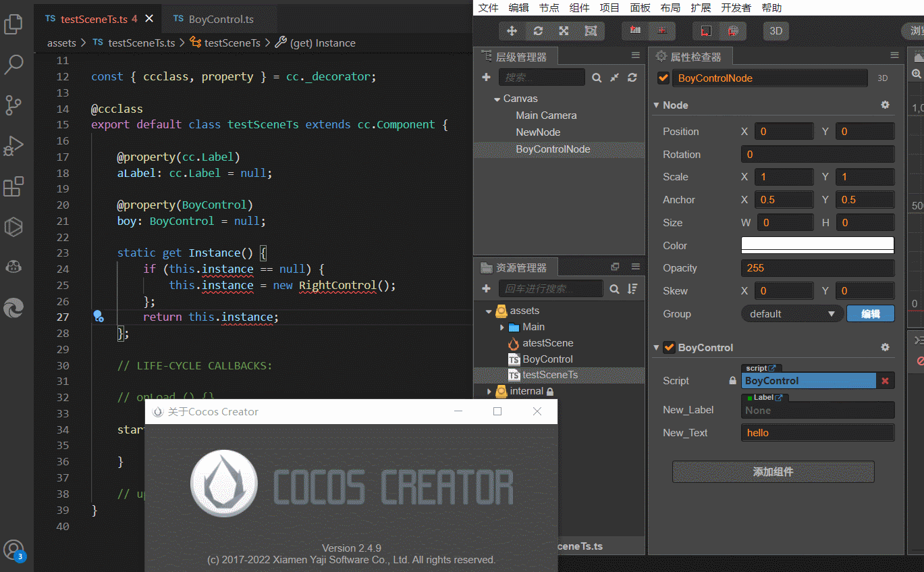Open the VS Code Explorer view
Viewport: 924px width, 572px height.
(13, 25)
